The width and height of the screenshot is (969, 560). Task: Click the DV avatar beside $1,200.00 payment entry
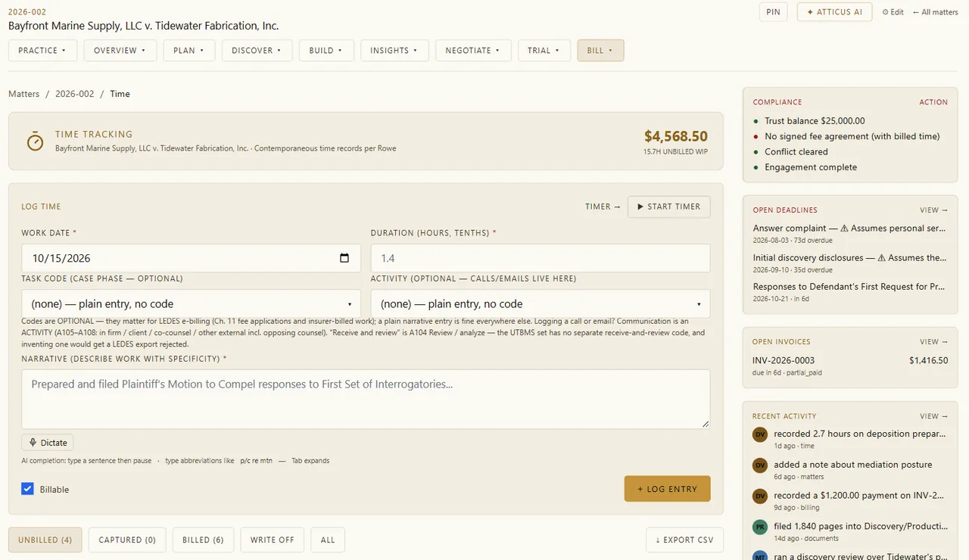tap(760, 496)
